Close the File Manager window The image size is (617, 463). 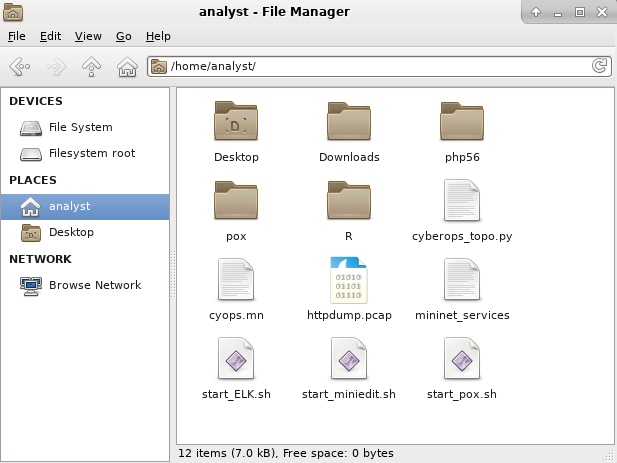point(602,12)
